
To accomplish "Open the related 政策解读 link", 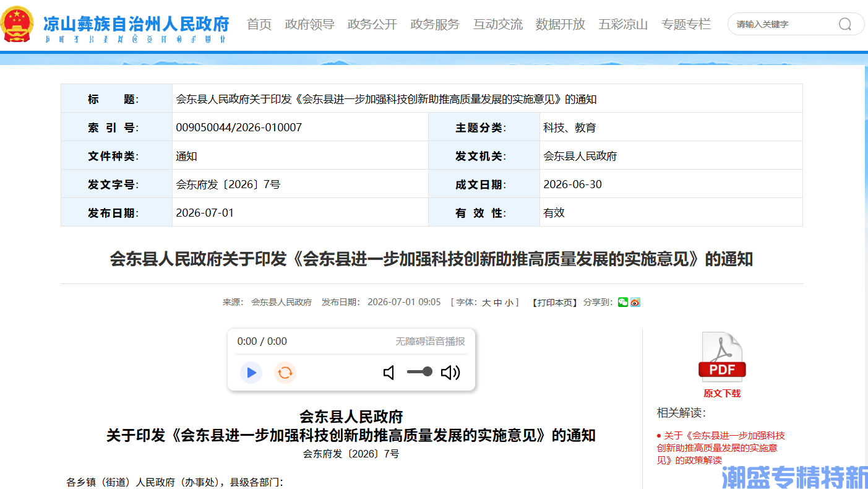I will pos(721,448).
